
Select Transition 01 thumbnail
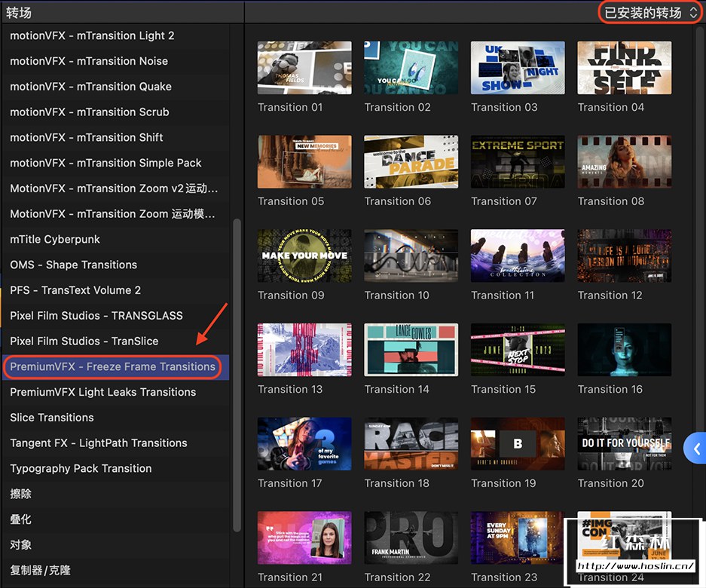tap(304, 68)
